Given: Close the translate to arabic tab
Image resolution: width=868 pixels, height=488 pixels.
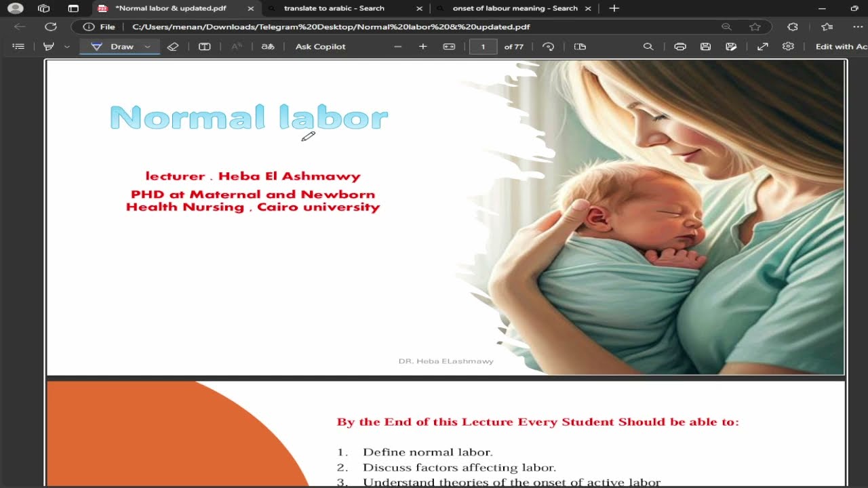Looking at the screenshot, I should [x=419, y=9].
